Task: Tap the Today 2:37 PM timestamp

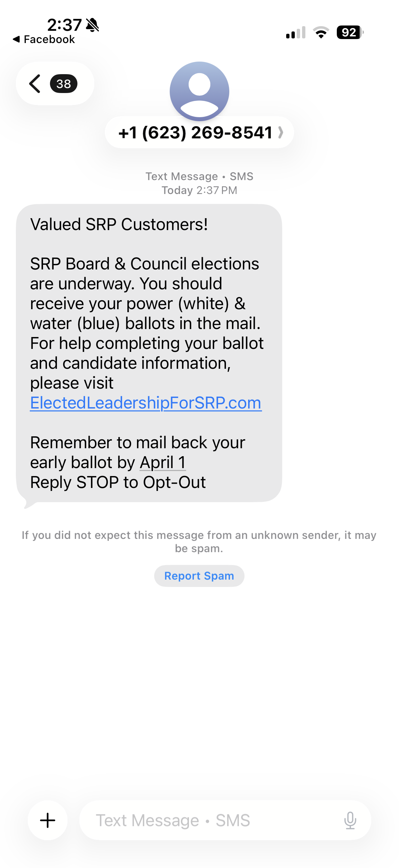Action: click(x=199, y=190)
